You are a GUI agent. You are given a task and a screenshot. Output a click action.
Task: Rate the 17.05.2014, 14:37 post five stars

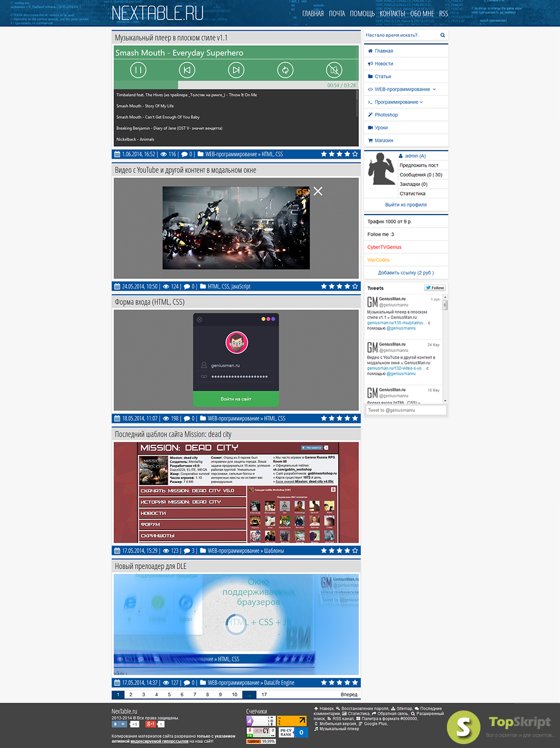coord(355,682)
